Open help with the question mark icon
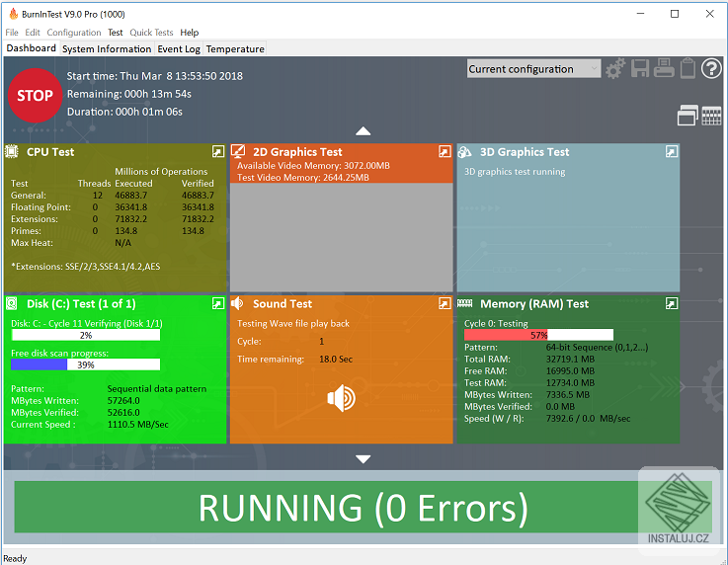This screenshot has height=565, width=728. point(711,69)
